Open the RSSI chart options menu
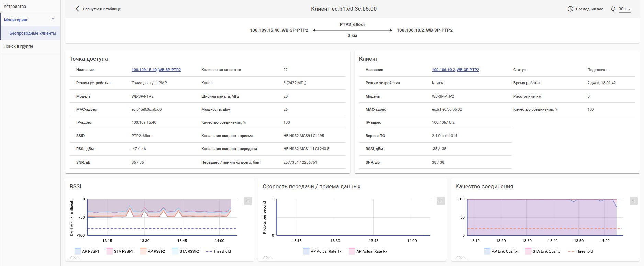 click(248, 201)
